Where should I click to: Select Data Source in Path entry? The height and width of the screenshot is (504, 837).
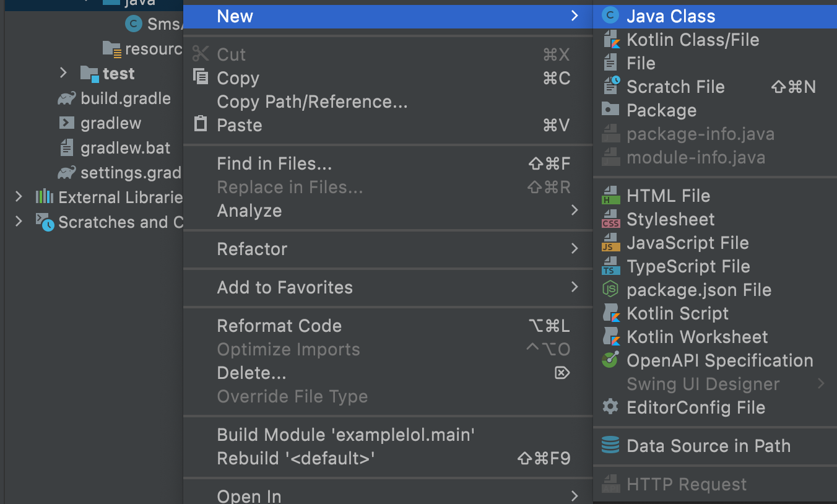pos(715,446)
